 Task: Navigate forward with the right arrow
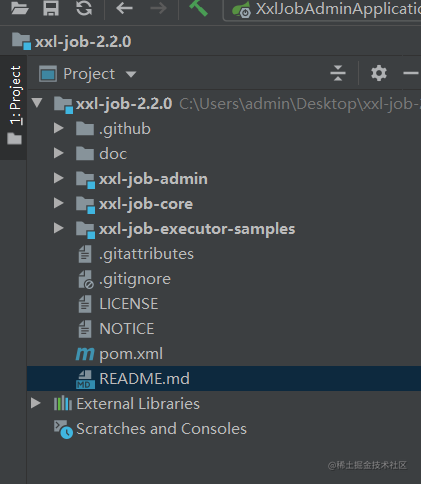158,8
